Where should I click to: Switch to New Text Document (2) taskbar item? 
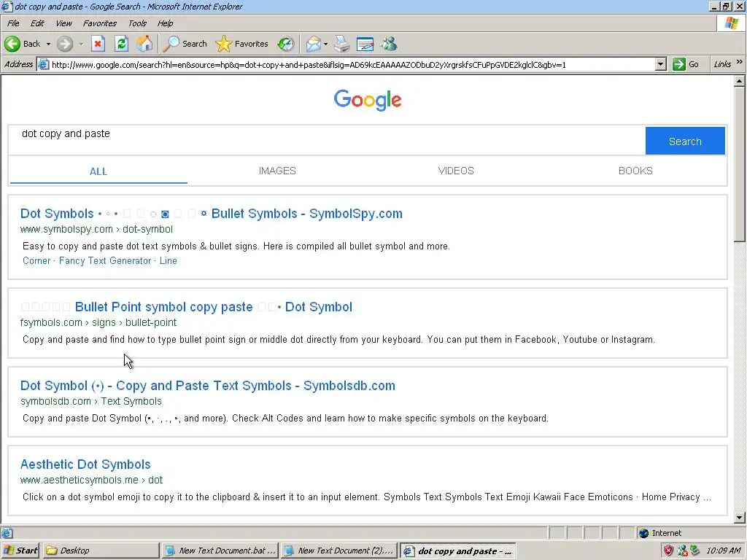339,551
